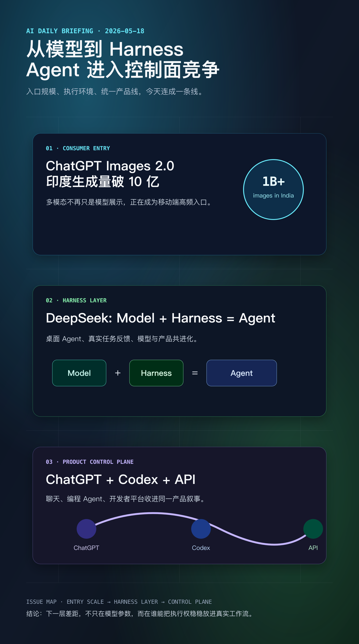Click the '印度生成量破 10 亿' line
Screen dimensions: 359x644
tap(103, 182)
